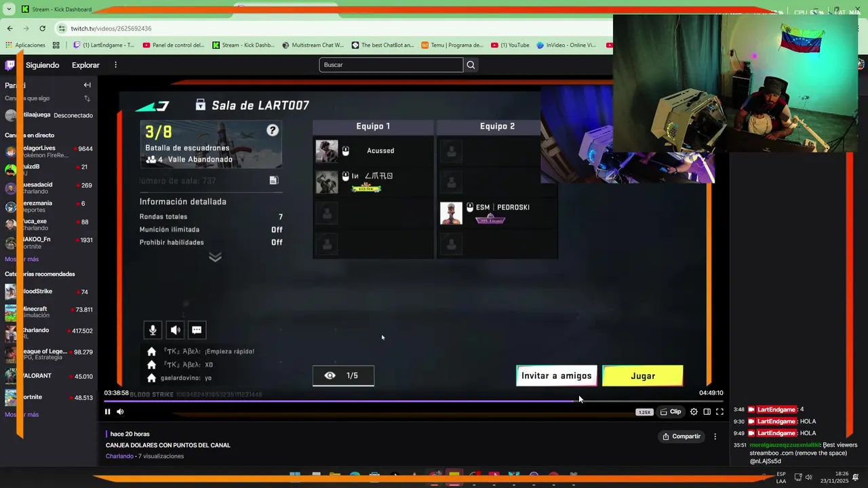The height and width of the screenshot is (488, 868).
Task: Expand detailed information chevron
Action: coord(215,257)
